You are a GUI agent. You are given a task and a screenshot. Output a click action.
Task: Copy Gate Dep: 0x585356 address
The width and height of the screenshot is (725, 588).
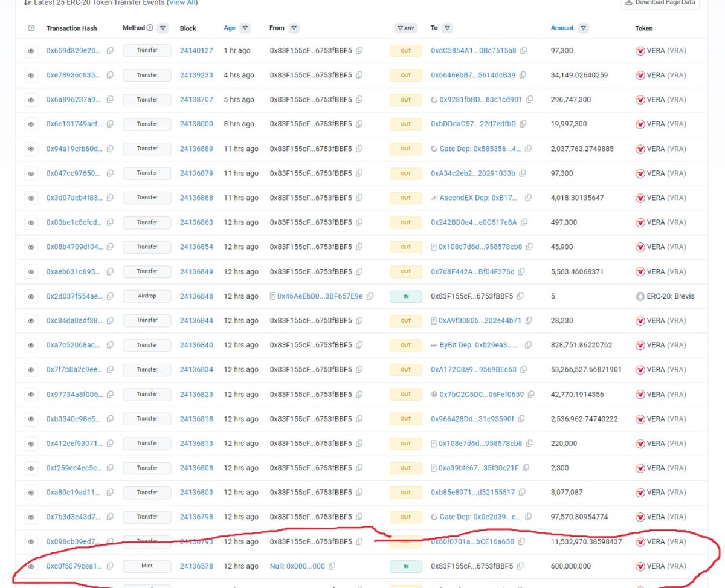coord(529,149)
